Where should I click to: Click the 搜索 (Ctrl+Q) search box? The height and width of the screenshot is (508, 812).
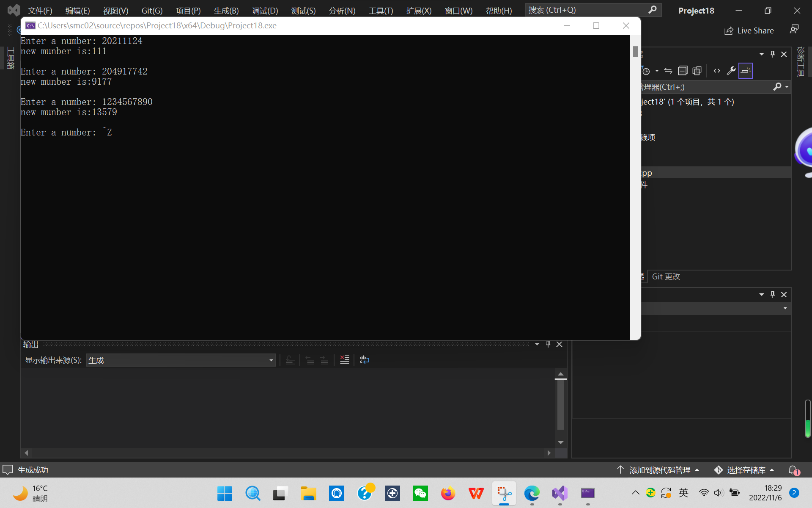point(588,10)
